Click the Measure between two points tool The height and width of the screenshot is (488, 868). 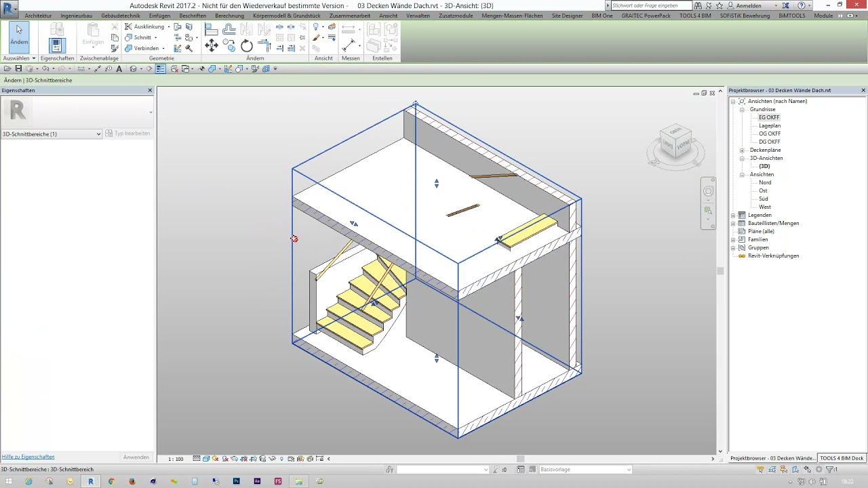349,45
